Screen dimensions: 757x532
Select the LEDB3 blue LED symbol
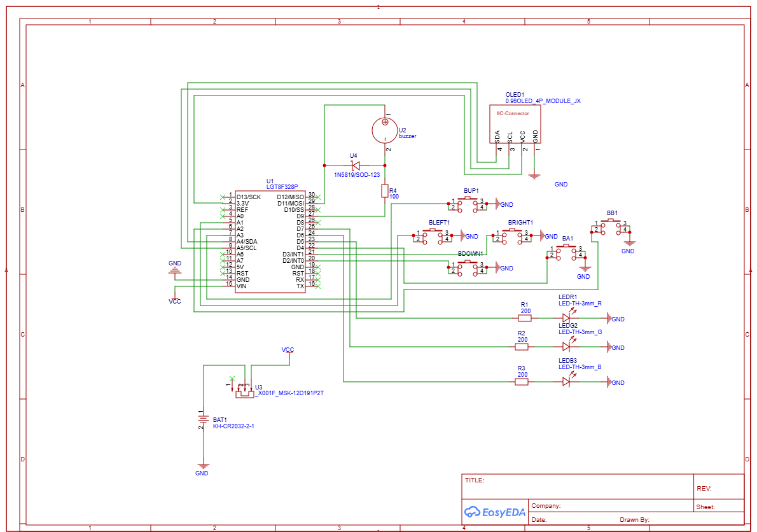pyautogui.click(x=567, y=381)
